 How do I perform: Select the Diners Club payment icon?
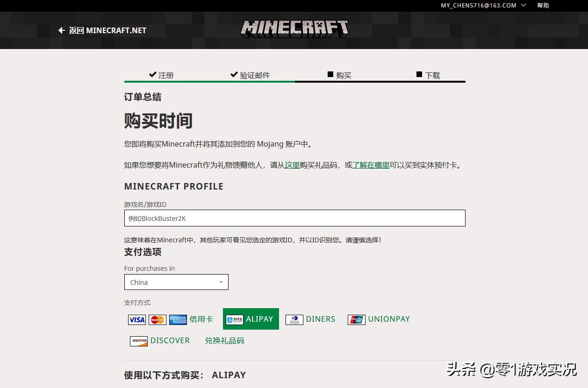[294, 319]
